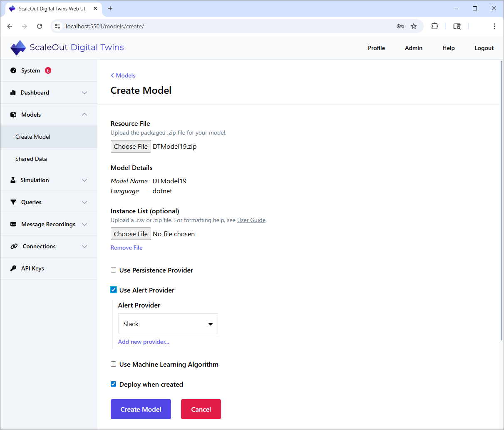The image size is (504, 430).
Task: Click the tab search icon in browser toolbar
Action: tap(457, 26)
